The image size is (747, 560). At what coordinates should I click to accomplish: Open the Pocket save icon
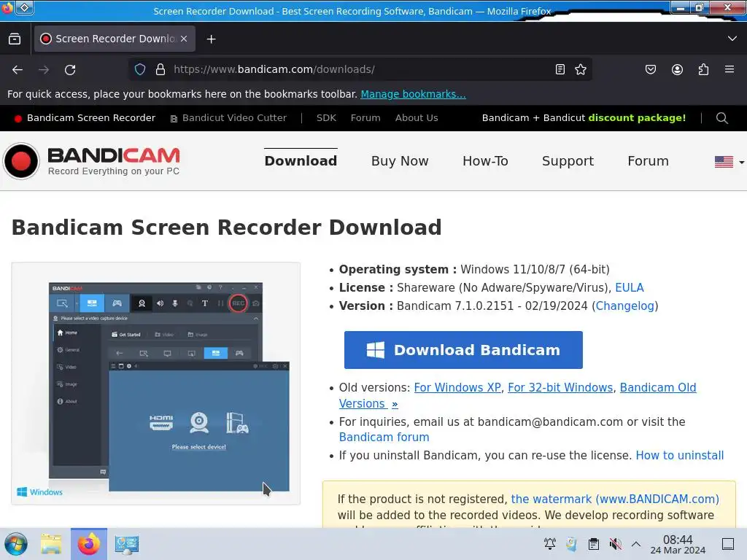650,69
